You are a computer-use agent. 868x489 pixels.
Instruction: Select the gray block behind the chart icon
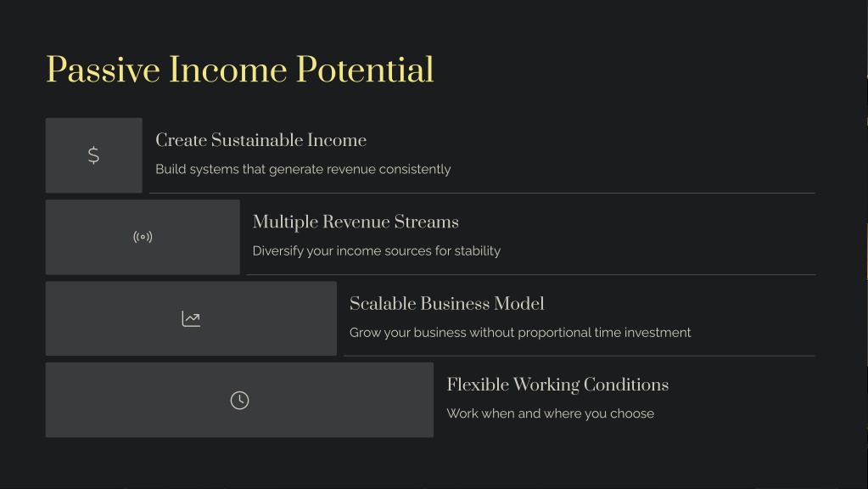191,318
